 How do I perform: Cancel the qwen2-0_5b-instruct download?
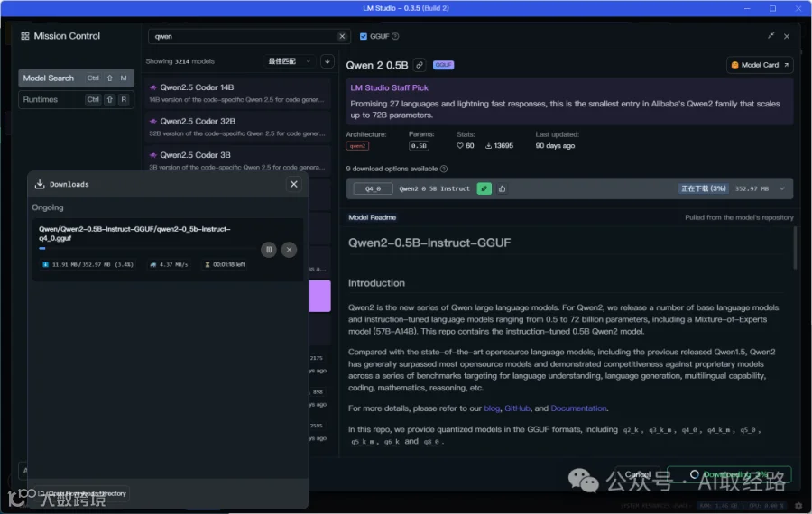(289, 250)
